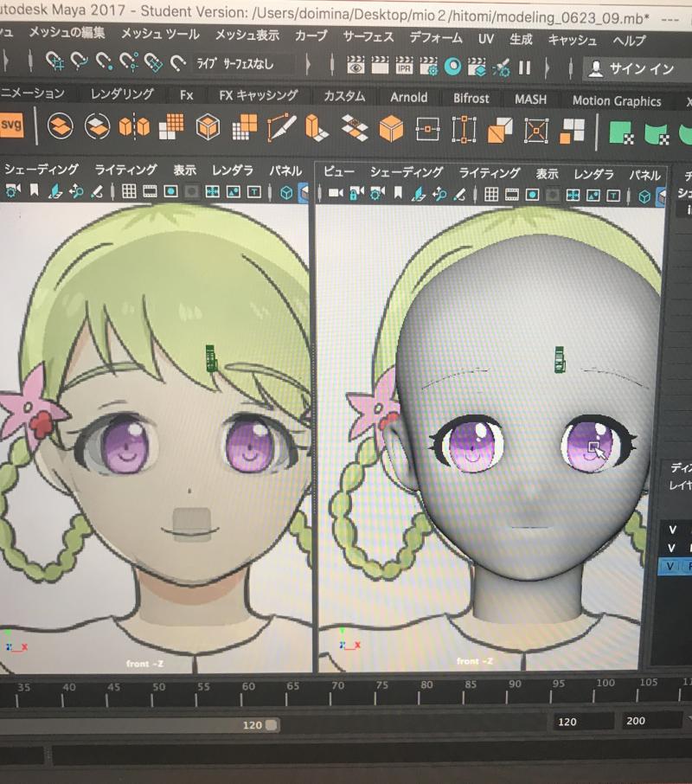The image size is (692, 784).
Task: Click the Bridge shelf icon
Action: point(355,128)
